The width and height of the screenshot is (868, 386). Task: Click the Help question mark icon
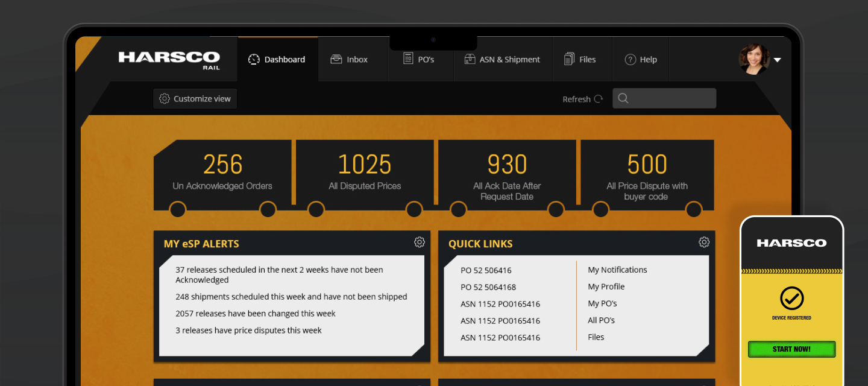[631, 59]
